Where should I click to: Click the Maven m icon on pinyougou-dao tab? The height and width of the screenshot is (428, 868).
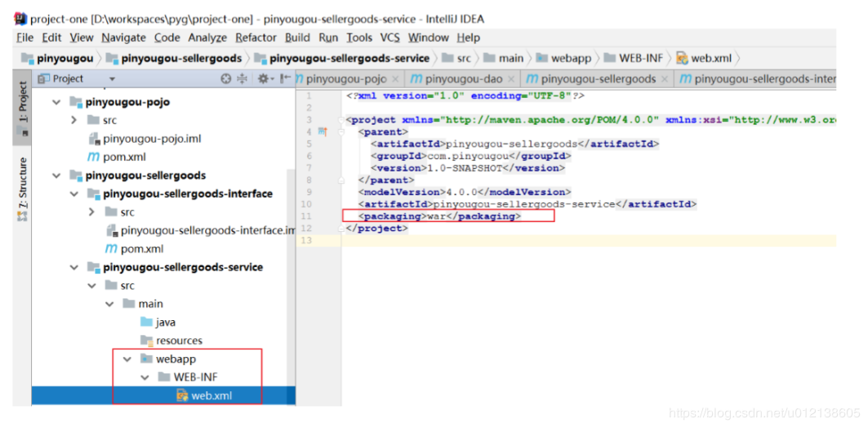pyautogui.click(x=416, y=78)
